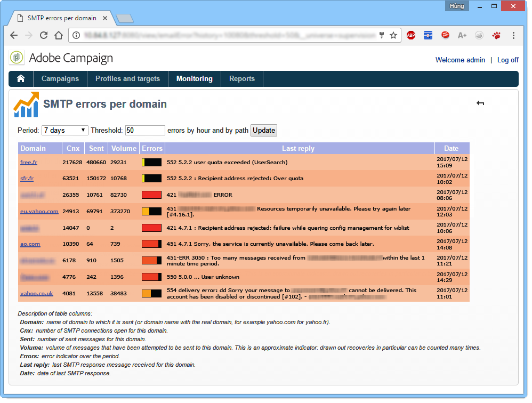Click the Sent column header
Viewport: 532px width, 403px height.
tap(96, 148)
